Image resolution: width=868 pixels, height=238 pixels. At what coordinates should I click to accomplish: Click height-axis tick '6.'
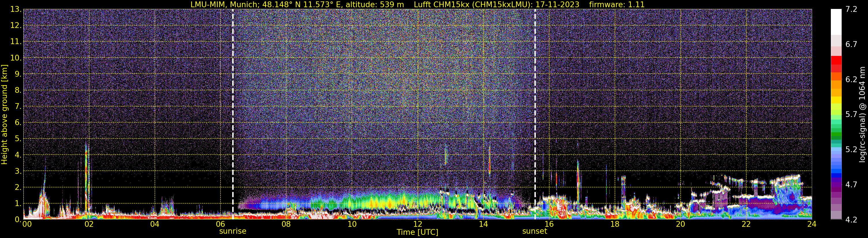pyautogui.click(x=18, y=123)
